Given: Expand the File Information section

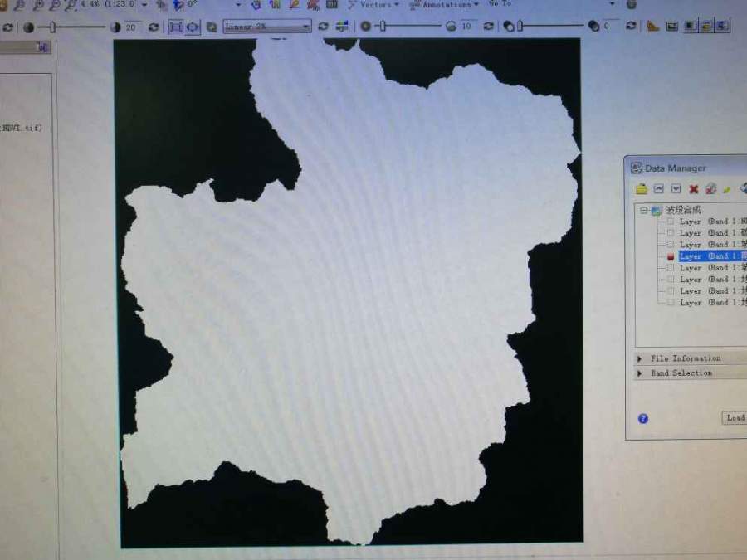Looking at the screenshot, I should [x=640, y=358].
